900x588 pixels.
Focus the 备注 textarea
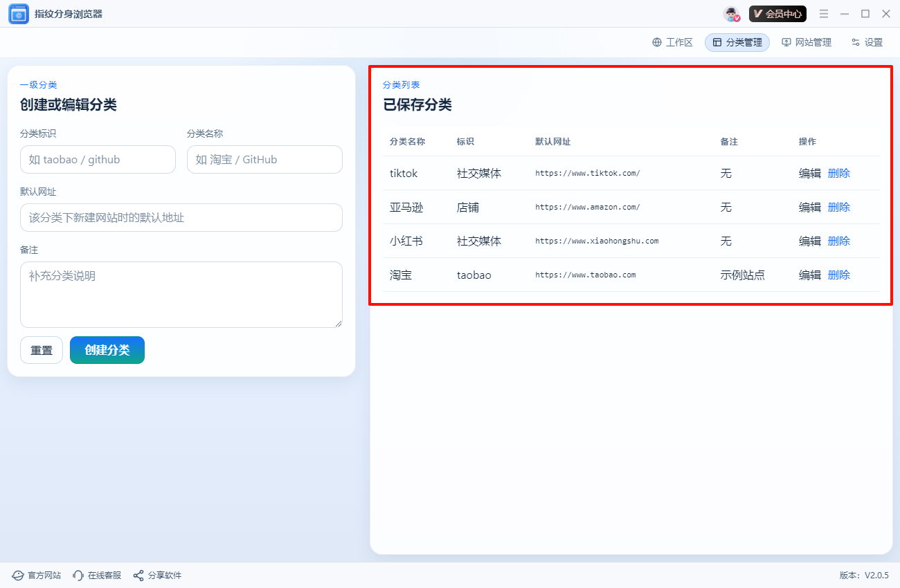[x=181, y=295]
